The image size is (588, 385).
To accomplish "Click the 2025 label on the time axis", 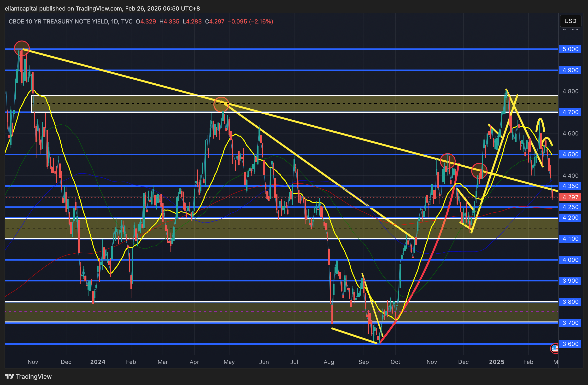I will coord(497,362).
